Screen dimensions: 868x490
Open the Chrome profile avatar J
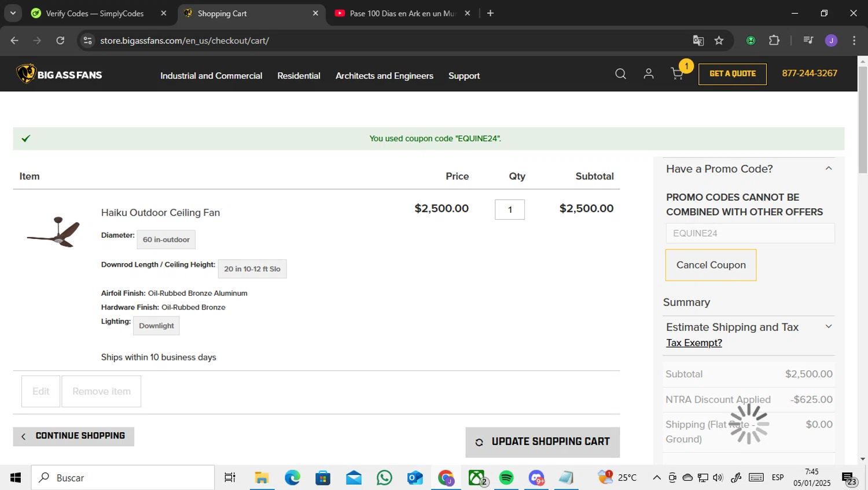pyautogui.click(x=831, y=40)
